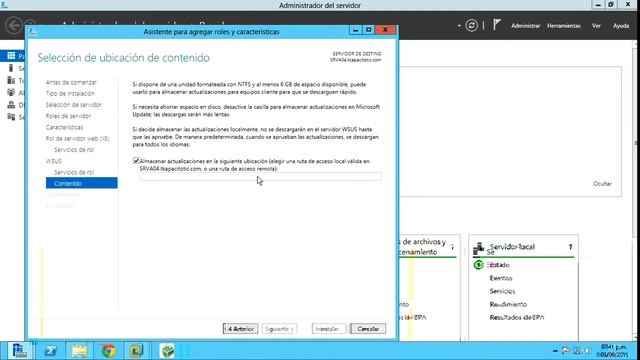Click the green Estado status icon
The width and height of the screenshot is (640, 360).
tap(478, 265)
